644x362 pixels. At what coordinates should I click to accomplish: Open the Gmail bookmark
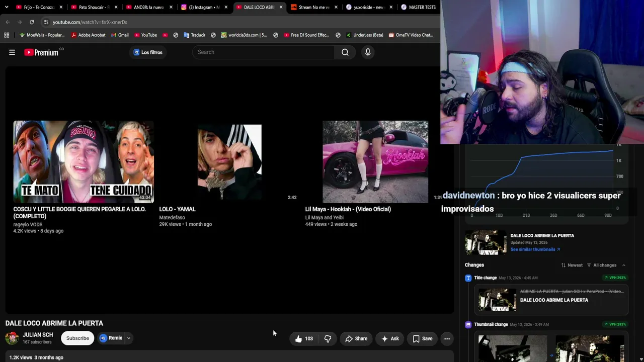coord(120,35)
